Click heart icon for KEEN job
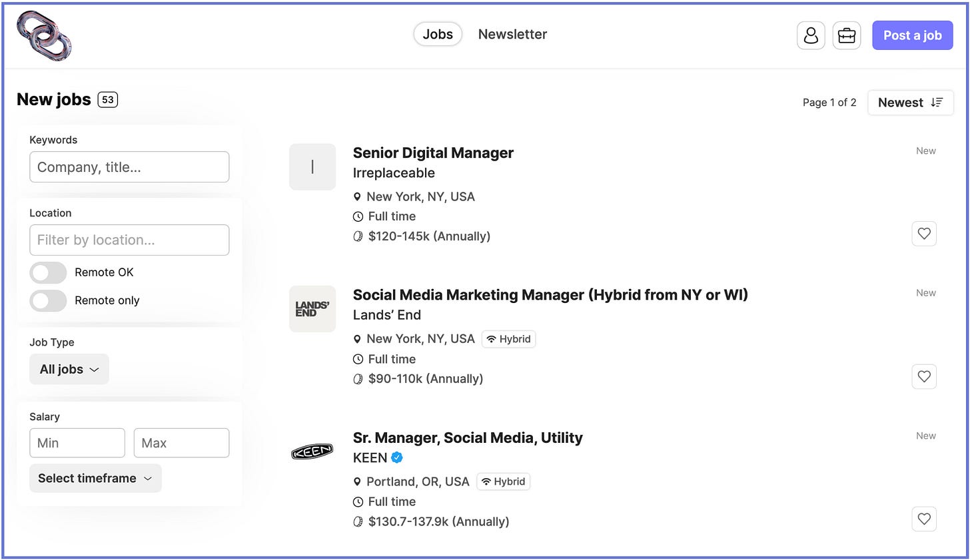The width and height of the screenshot is (970, 560). coord(924,519)
